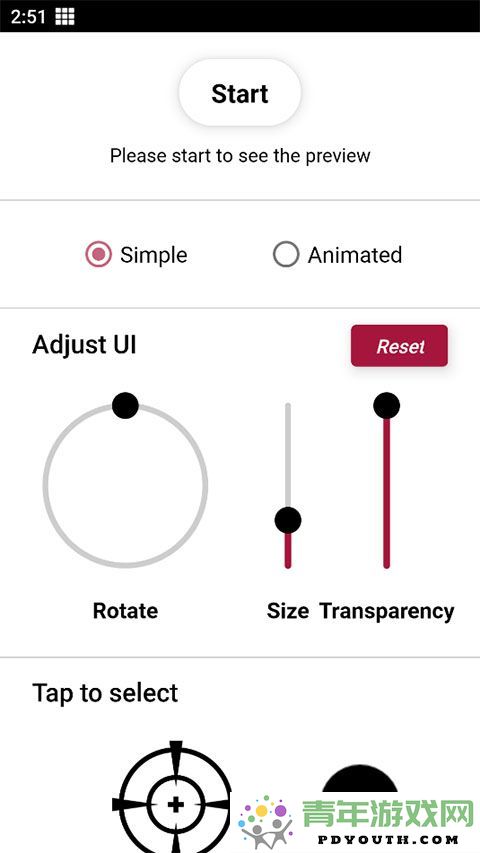Image resolution: width=480 pixels, height=853 pixels.
Task: Open the grid icon in status bar
Action: coord(65,16)
